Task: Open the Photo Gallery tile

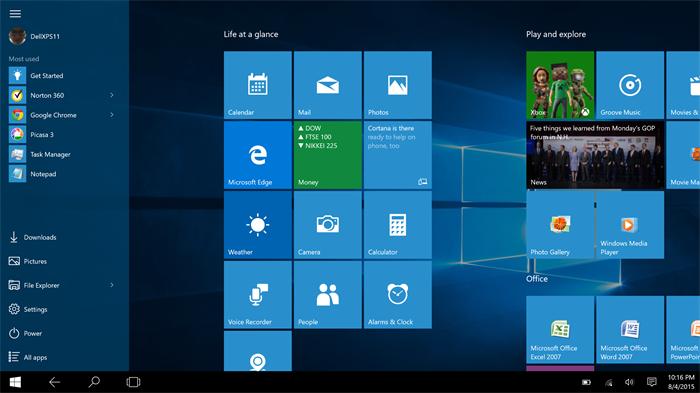Action: 560,225
